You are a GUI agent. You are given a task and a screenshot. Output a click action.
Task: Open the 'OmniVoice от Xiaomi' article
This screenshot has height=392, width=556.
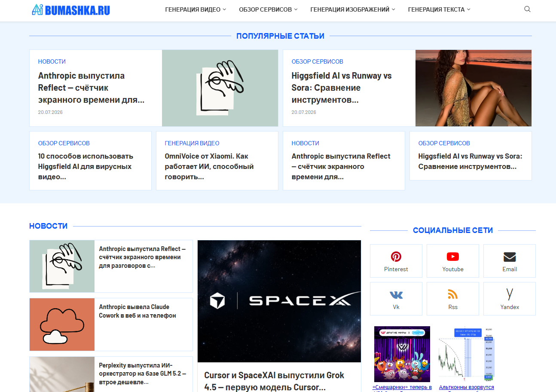tap(209, 166)
